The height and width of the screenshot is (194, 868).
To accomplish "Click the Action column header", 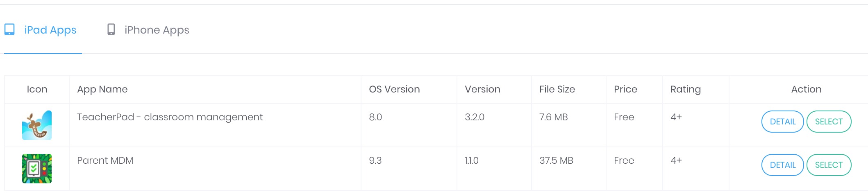I will (806, 89).
